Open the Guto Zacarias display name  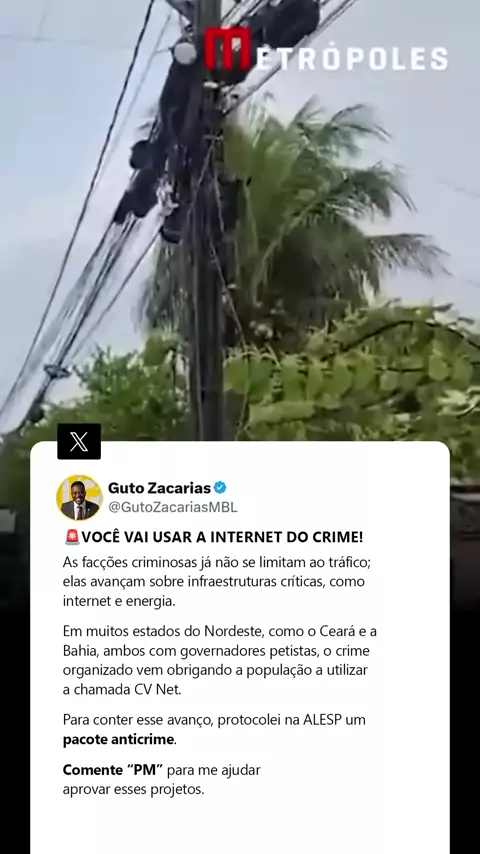coord(159,487)
